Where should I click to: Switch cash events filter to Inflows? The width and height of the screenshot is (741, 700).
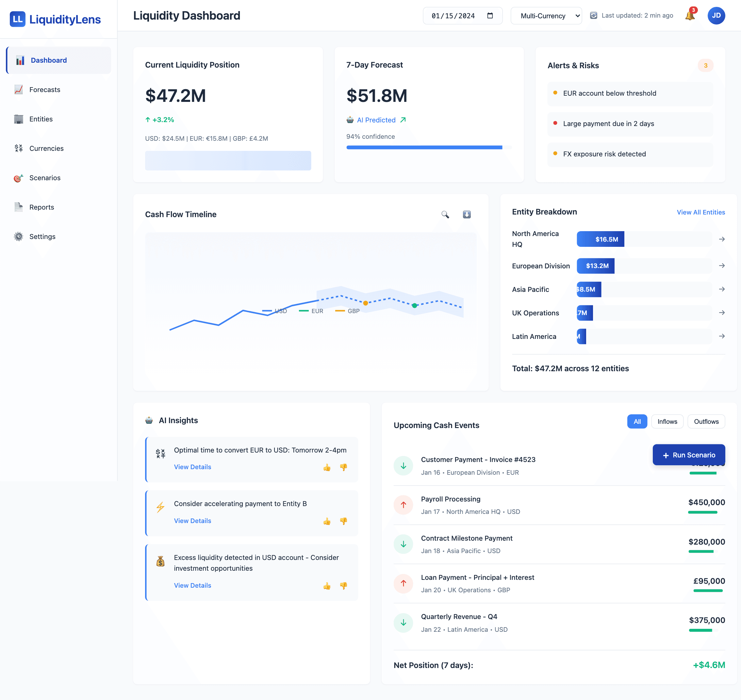pyautogui.click(x=667, y=421)
